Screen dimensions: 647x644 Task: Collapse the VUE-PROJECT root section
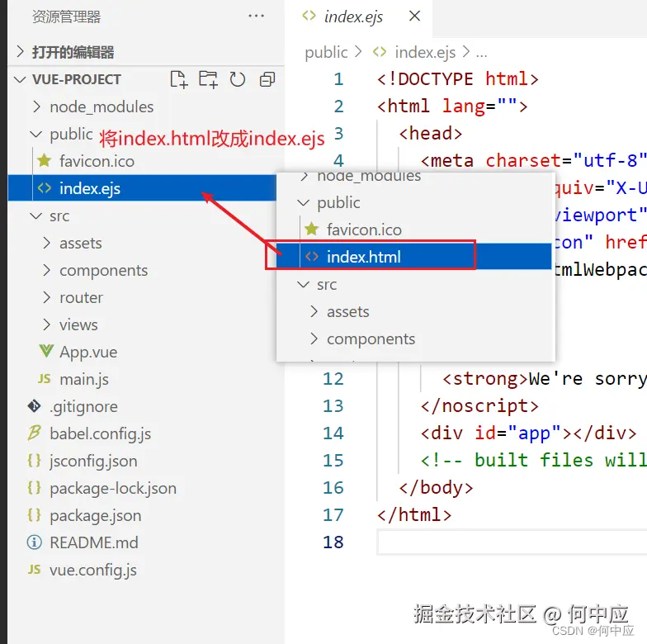(20, 79)
